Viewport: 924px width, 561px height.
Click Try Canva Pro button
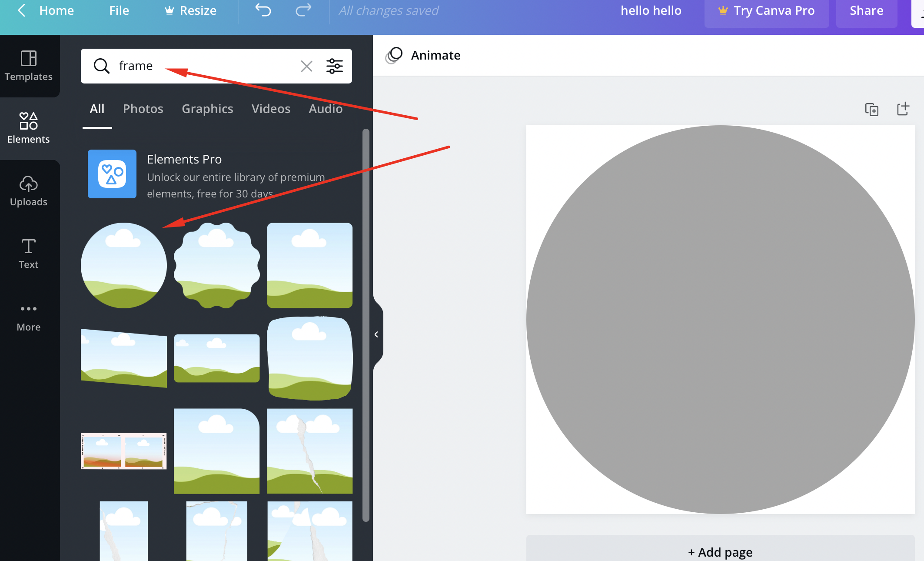click(x=767, y=11)
